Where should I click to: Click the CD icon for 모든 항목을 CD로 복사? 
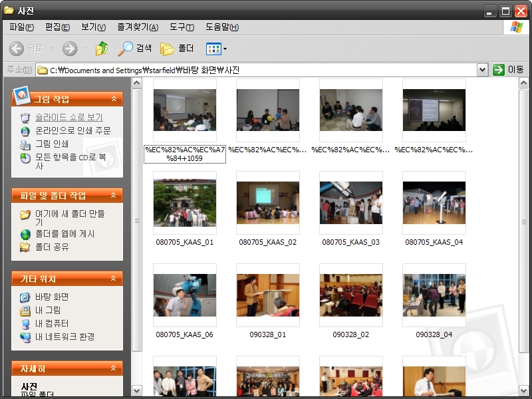pos(25,158)
